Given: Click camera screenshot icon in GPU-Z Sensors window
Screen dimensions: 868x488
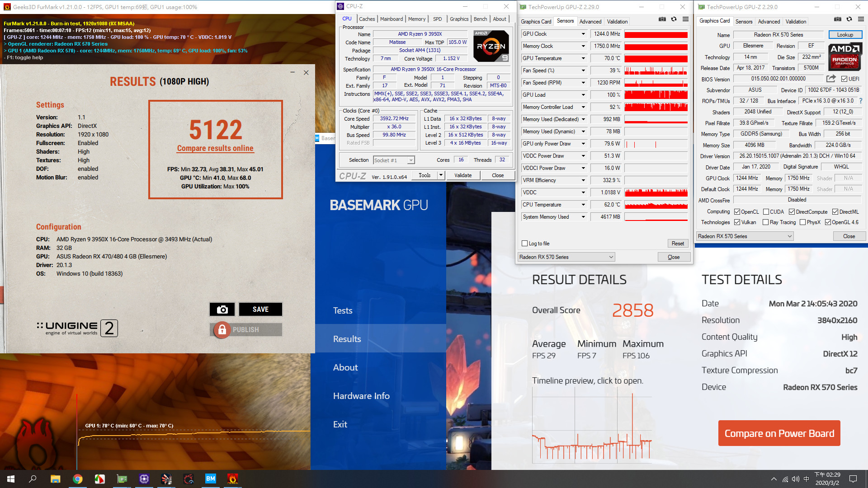Looking at the screenshot, I should [662, 19].
